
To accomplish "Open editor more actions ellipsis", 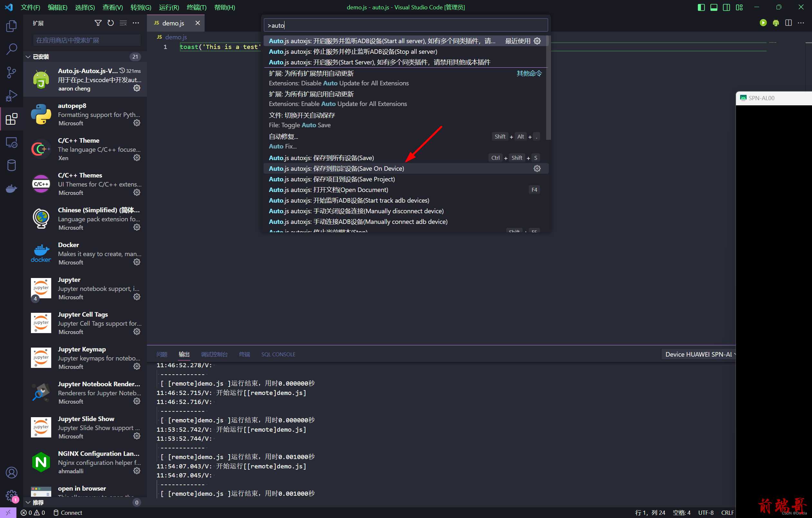I will pyautogui.click(x=801, y=23).
